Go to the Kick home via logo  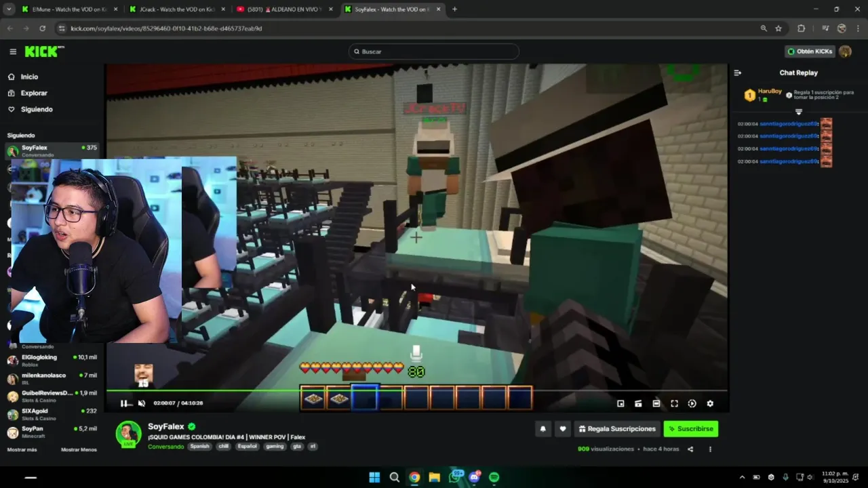(44, 52)
